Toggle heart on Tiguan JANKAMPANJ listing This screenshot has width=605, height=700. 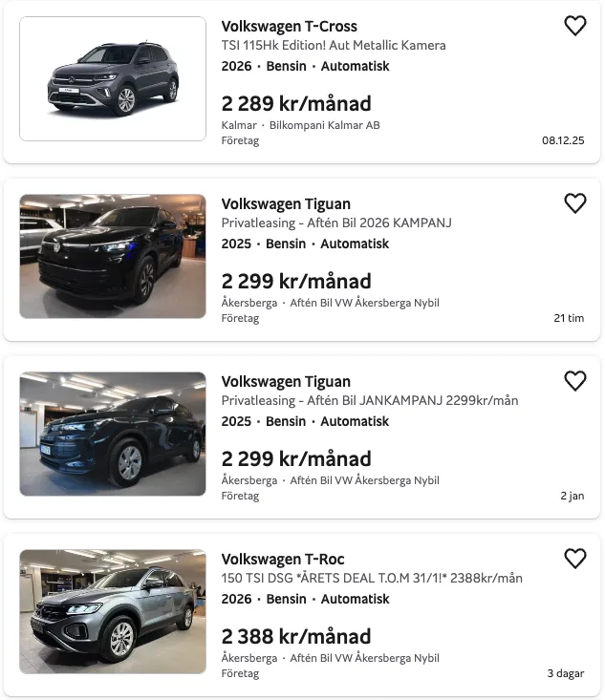tap(574, 381)
